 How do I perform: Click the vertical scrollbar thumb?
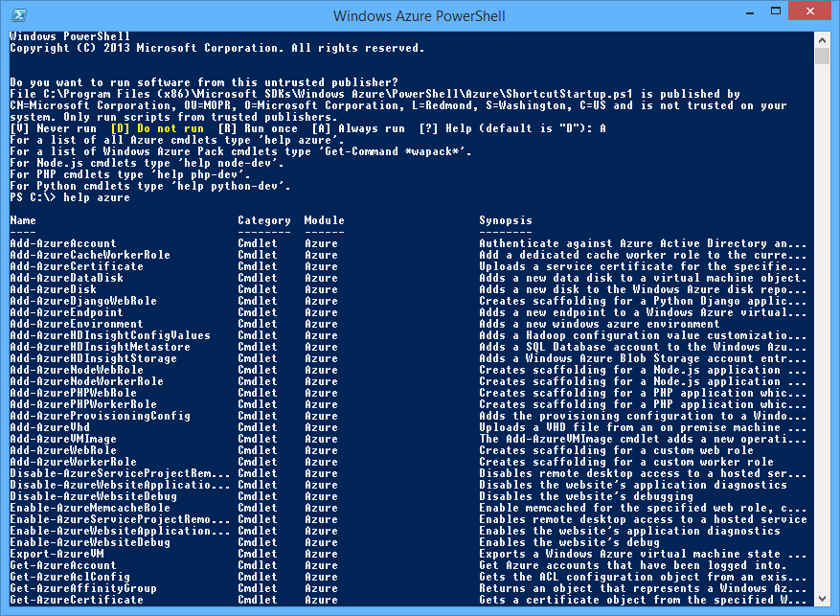(822, 56)
